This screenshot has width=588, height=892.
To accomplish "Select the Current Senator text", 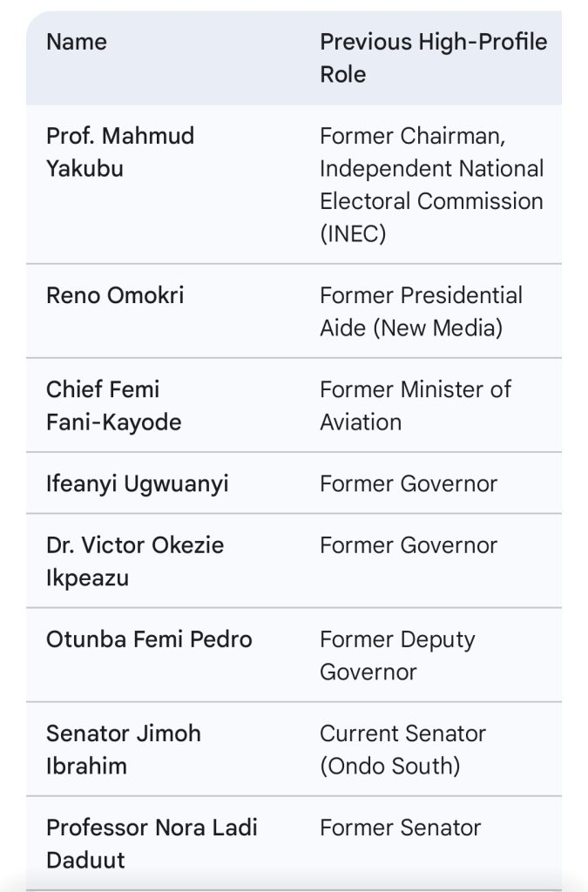I will (x=403, y=733).
